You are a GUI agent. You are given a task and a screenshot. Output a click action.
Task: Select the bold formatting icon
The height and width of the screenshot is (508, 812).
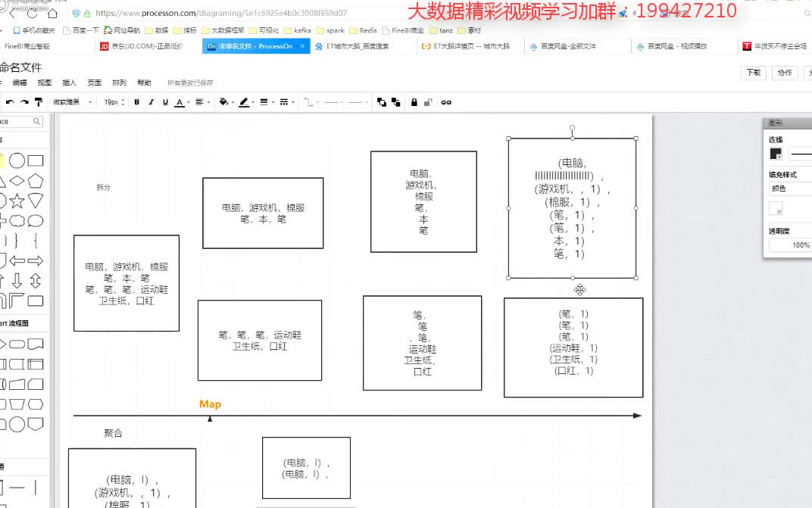[x=136, y=102]
